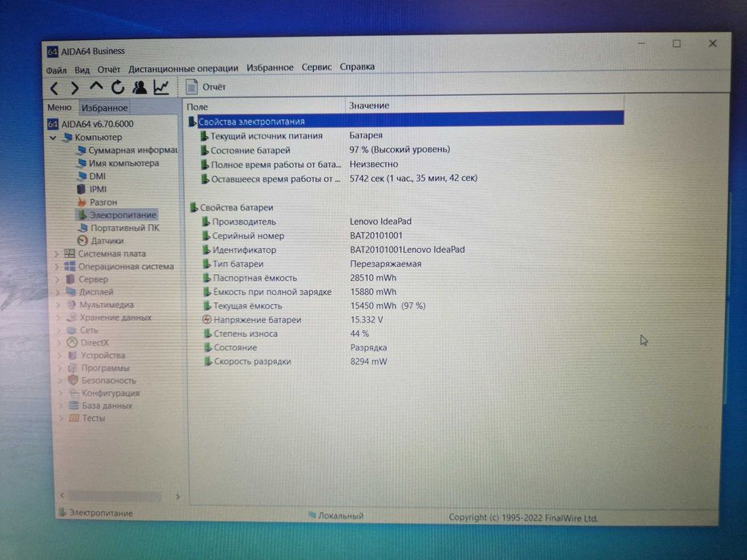Screen dimensions: 747x560
Task: Go back with the left arrow toolbar icon
Action: [x=54, y=88]
